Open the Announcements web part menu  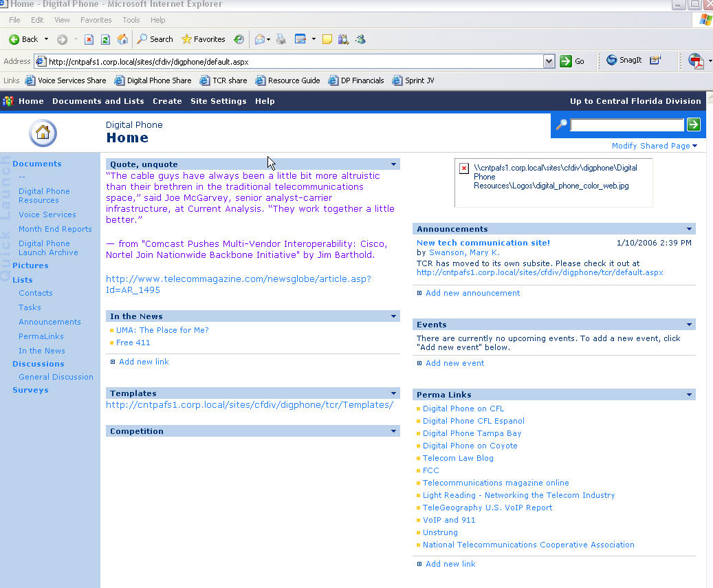tap(689, 229)
